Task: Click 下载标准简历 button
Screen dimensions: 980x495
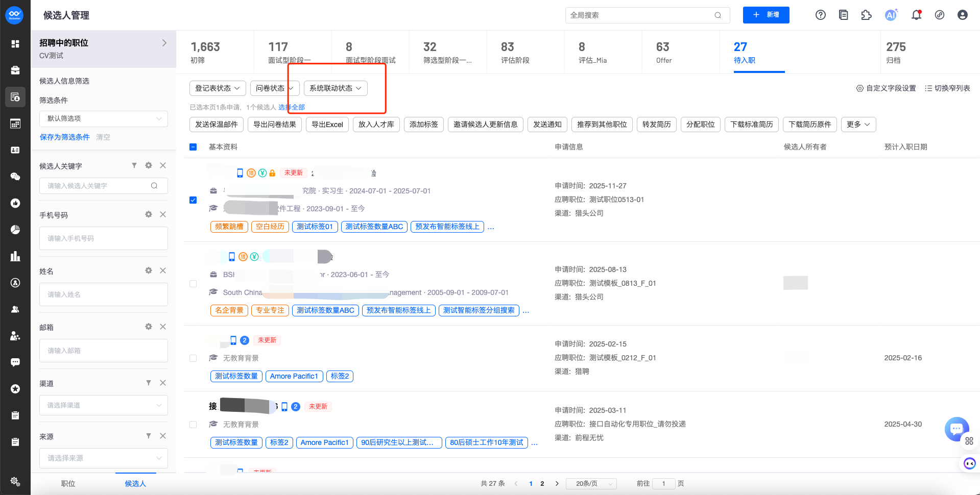Action: click(752, 125)
